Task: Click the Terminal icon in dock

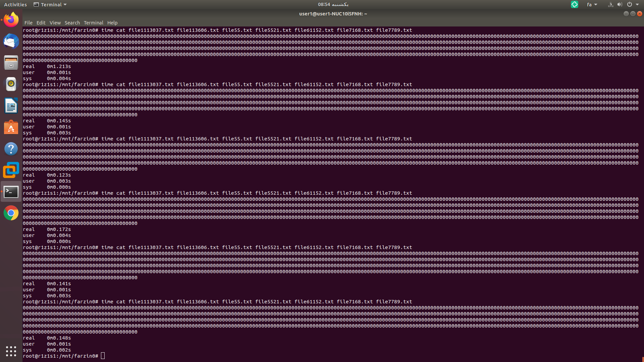Action: [x=11, y=192]
